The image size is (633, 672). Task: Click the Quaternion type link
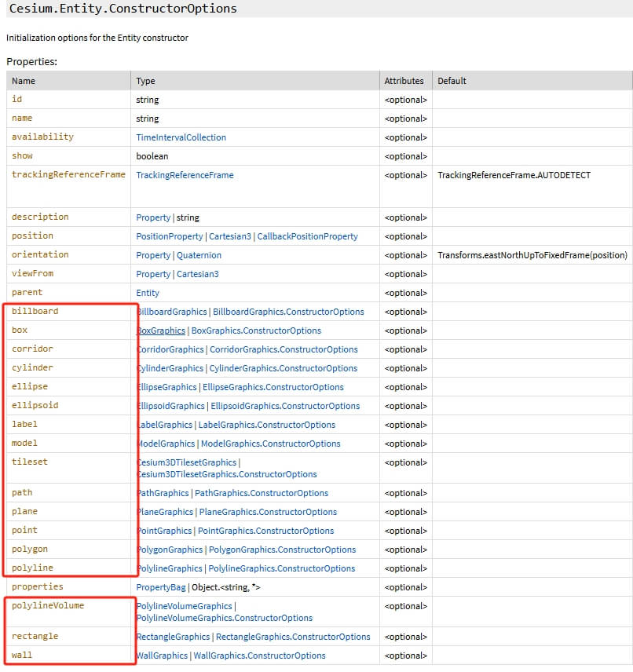click(199, 255)
